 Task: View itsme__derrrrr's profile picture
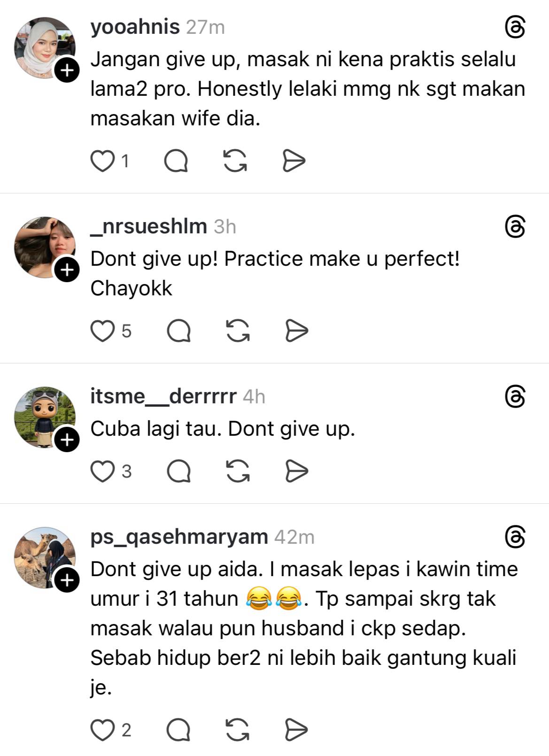[x=45, y=417]
